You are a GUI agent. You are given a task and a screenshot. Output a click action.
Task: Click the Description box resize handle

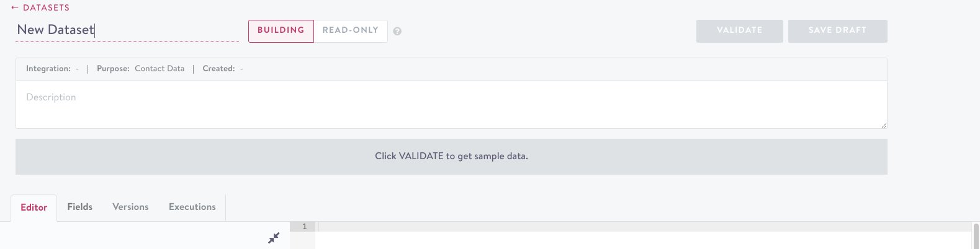tap(884, 125)
